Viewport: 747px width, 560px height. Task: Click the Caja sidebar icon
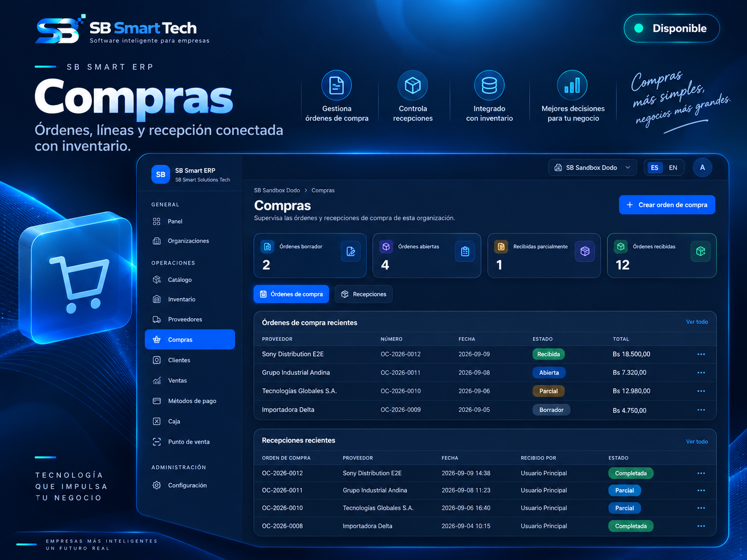point(156,421)
